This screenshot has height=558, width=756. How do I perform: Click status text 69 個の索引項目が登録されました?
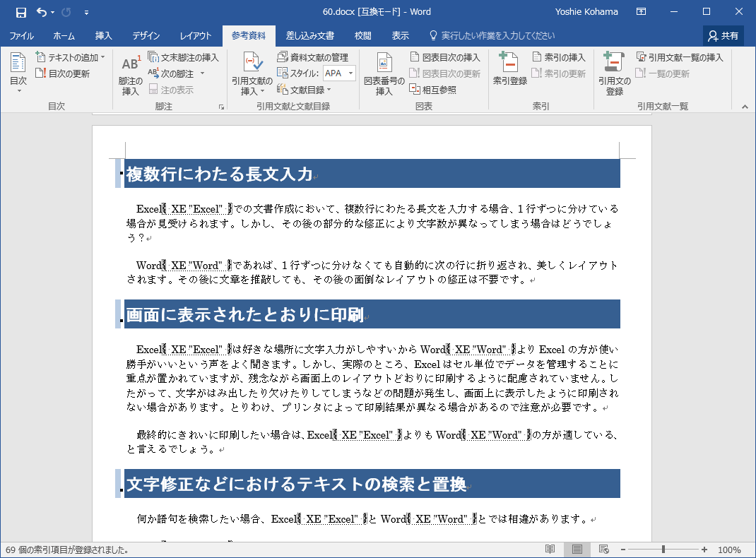pos(67,550)
